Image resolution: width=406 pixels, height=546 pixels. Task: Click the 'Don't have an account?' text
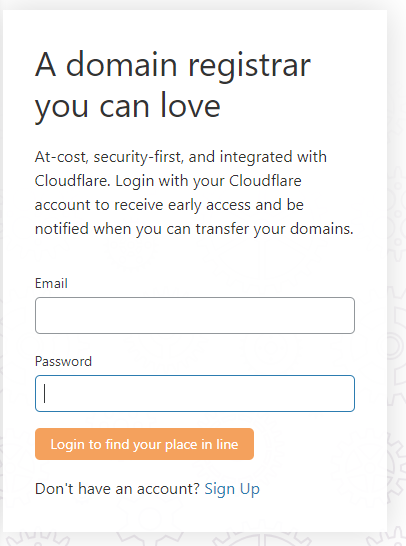click(x=117, y=489)
